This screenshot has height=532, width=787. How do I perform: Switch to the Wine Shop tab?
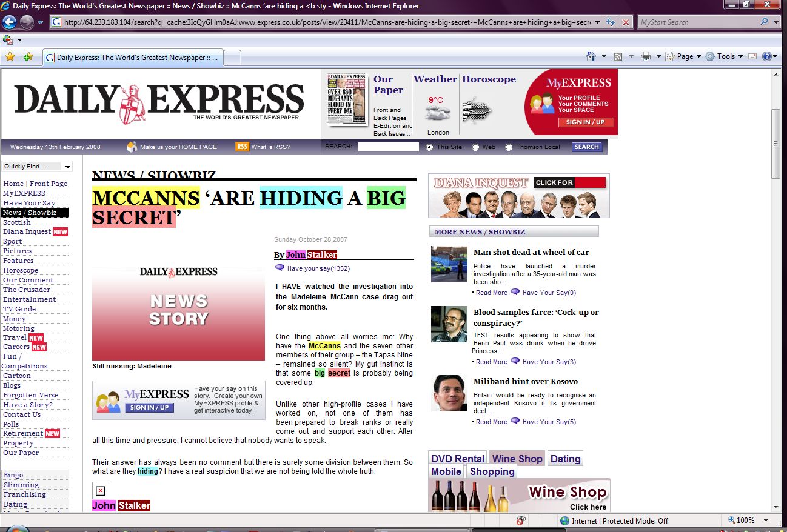(x=517, y=459)
